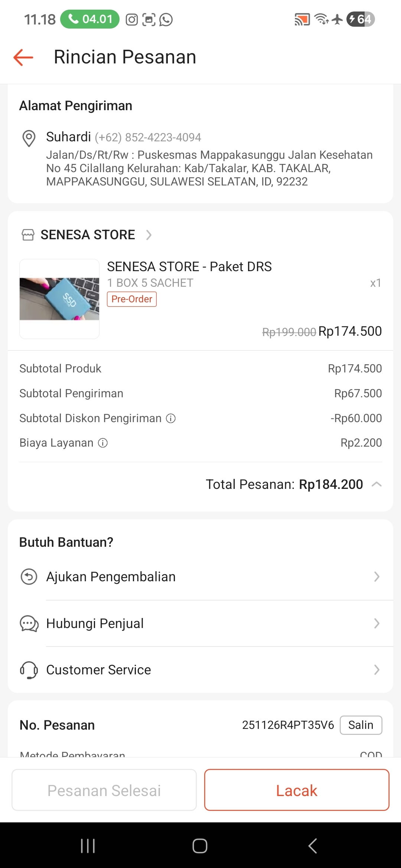The image size is (401, 868).
Task: Open Hubungi Penjual with right chevron
Action: tap(376, 624)
